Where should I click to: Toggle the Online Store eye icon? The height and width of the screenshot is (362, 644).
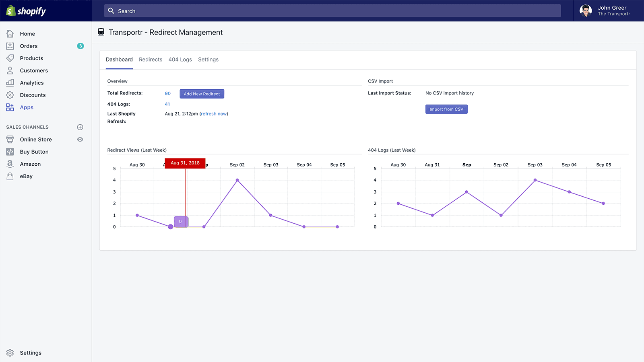point(80,140)
